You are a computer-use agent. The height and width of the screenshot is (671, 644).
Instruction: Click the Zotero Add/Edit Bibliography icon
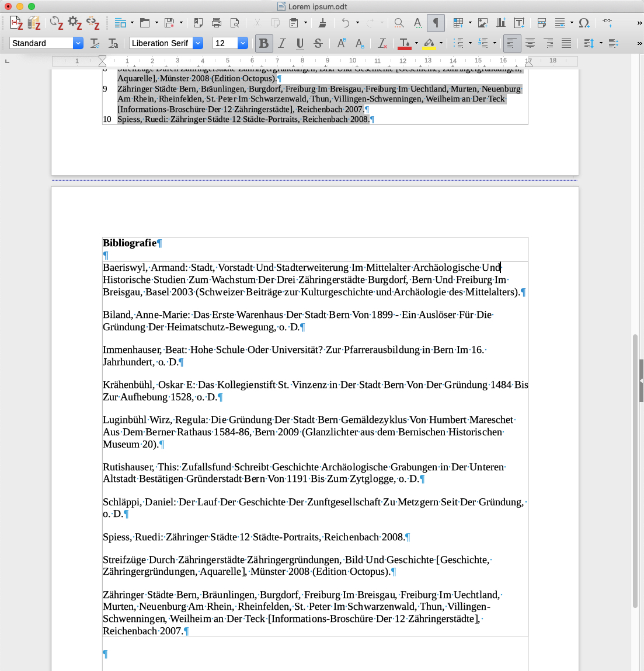tap(34, 23)
